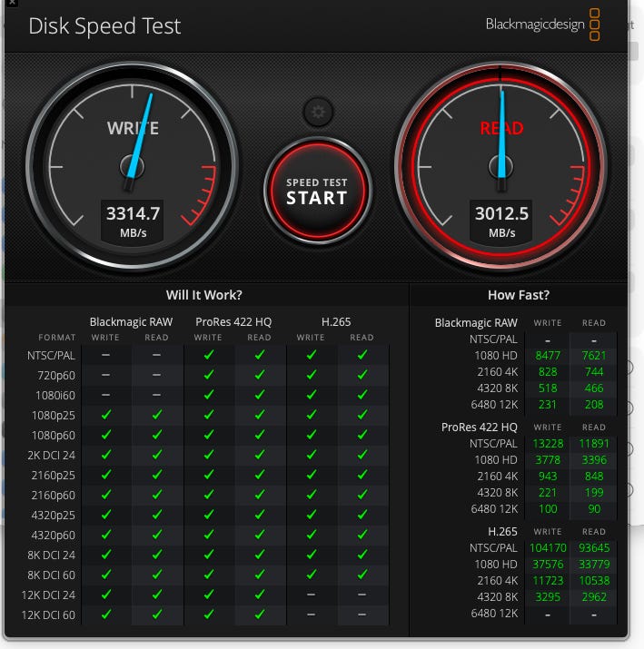This screenshot has width=644, height=649.
Task: Click the WRITE speed gauge dial
Action: (133, 165)
